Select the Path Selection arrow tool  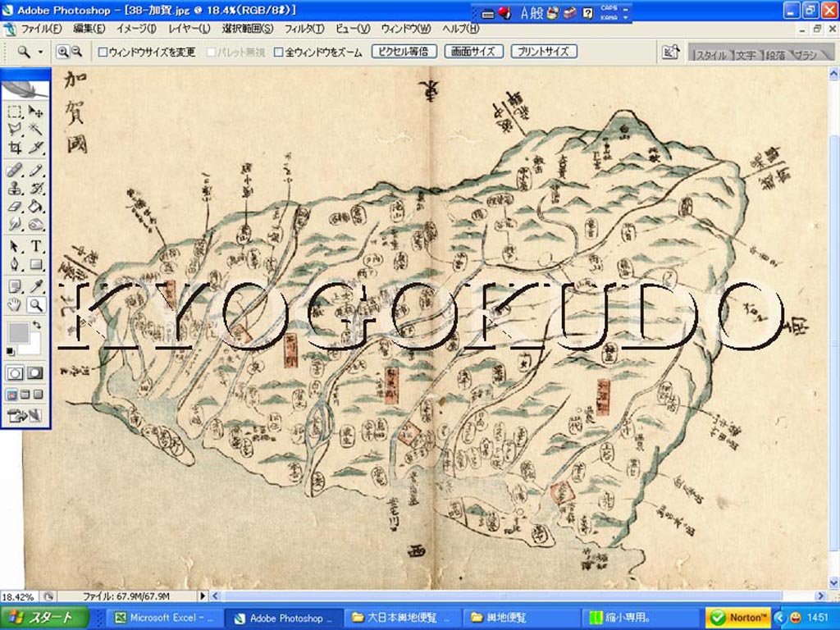15,246
